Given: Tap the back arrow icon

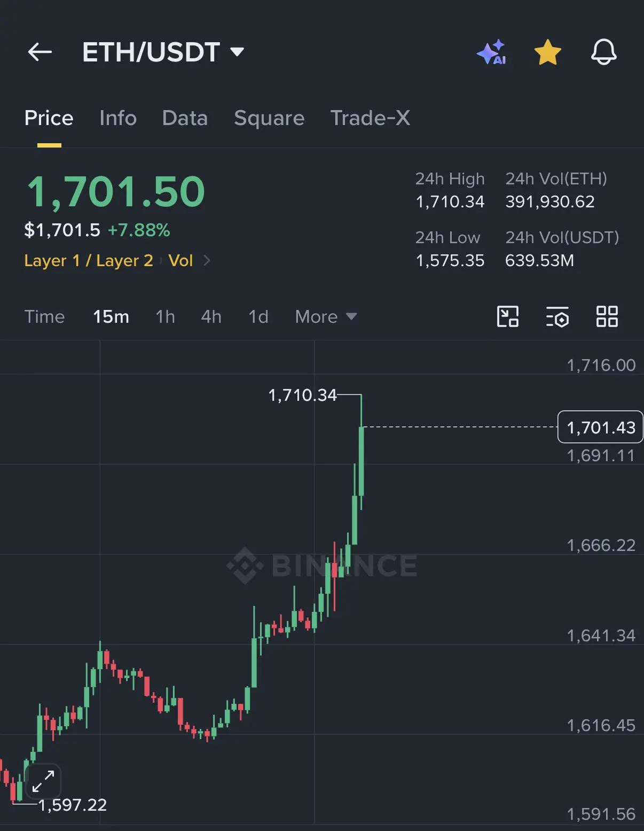Looking at the screenshot, I should coord(40,52).
